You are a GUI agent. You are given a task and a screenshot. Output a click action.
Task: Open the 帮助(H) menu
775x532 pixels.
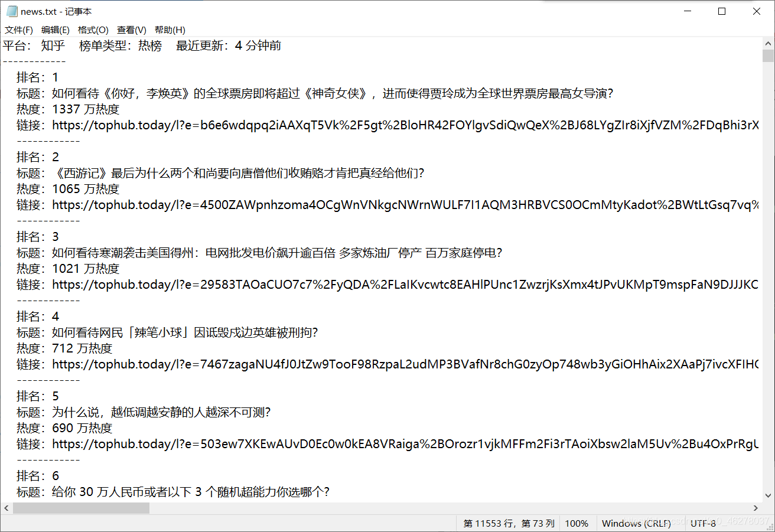[x=170, y=30]
